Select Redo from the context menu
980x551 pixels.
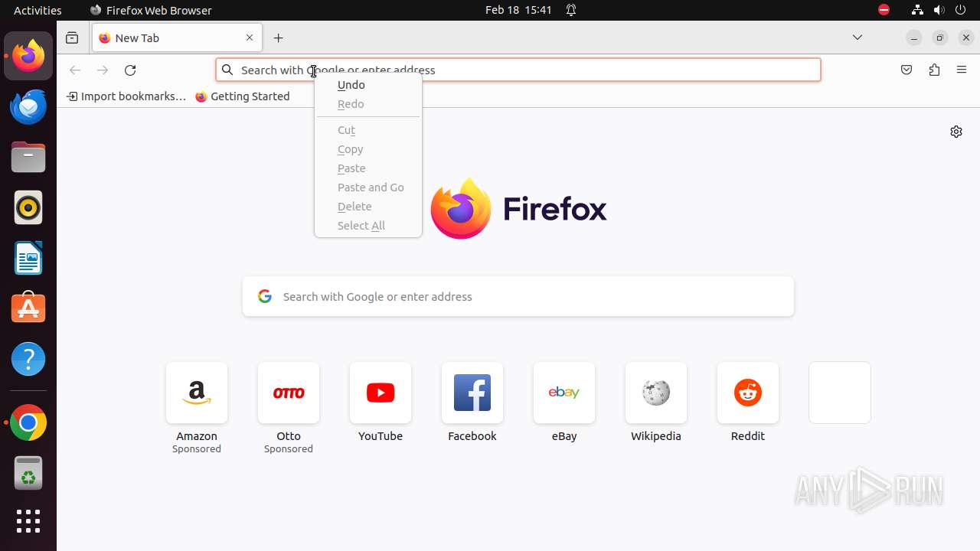coord(368,104)
